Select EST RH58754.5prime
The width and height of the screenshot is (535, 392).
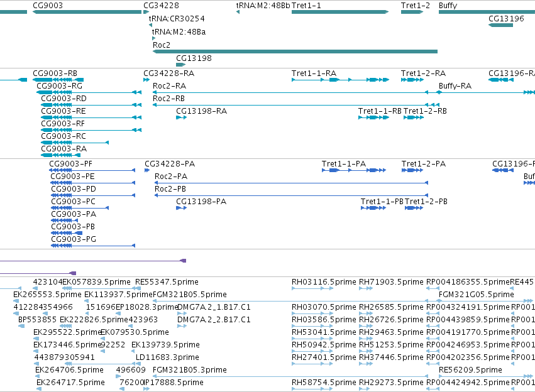[324, 383]
